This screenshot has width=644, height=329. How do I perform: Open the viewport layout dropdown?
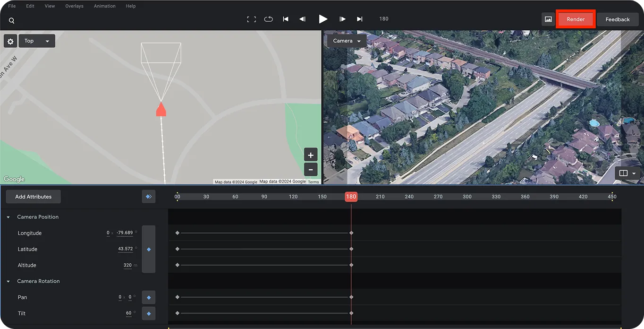(x=628, y=173)
